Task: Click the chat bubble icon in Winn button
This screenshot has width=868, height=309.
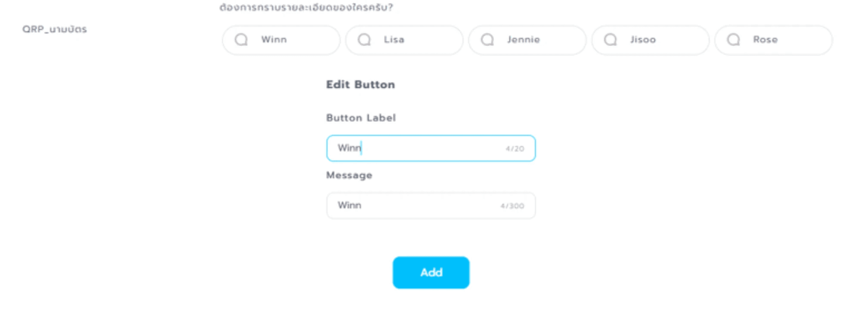Action: [241, 40]
